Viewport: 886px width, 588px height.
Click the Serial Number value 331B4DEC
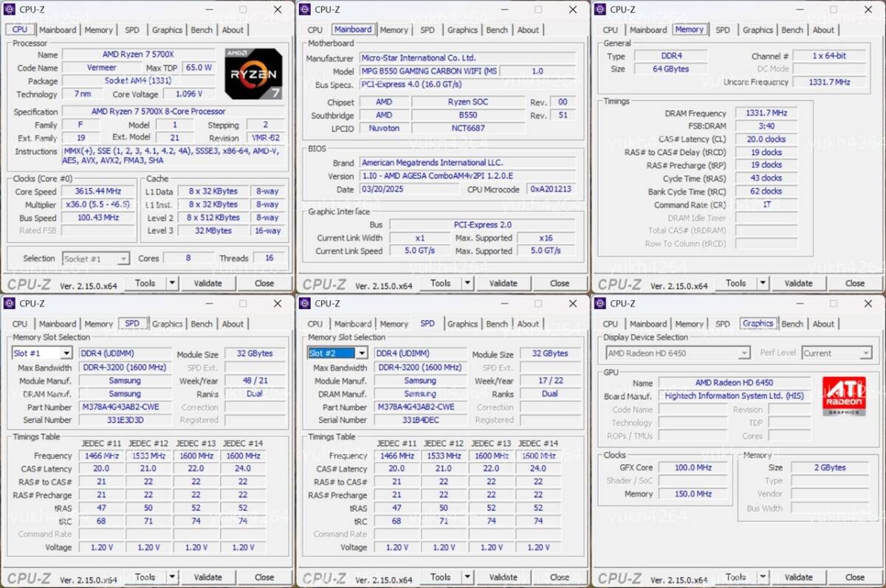pos(420,421)
